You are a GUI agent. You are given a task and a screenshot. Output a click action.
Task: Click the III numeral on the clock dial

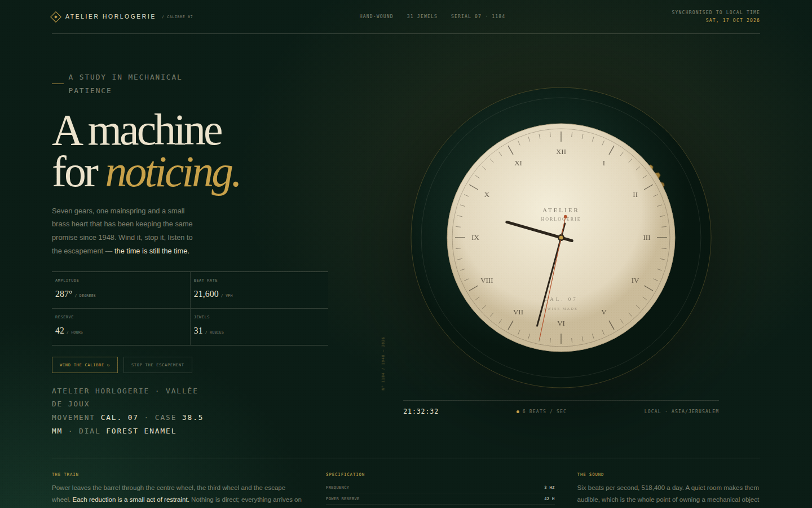[647, 238]
